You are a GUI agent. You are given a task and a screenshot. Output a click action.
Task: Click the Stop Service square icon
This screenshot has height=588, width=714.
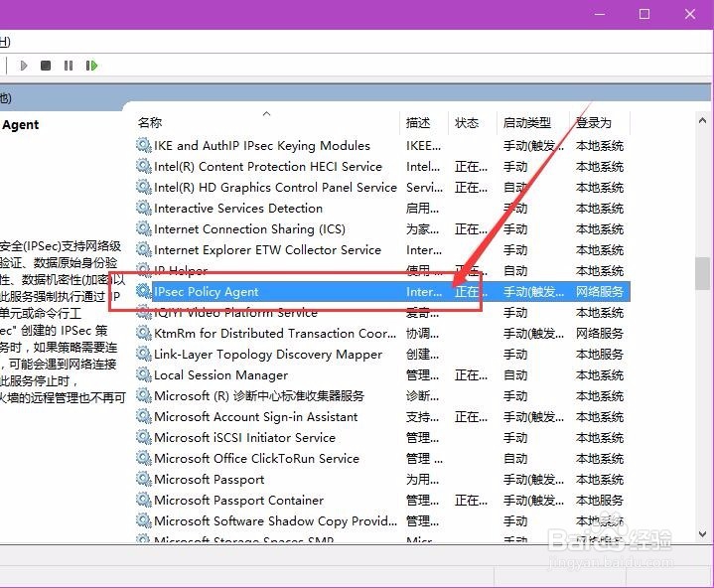point(46,66)
